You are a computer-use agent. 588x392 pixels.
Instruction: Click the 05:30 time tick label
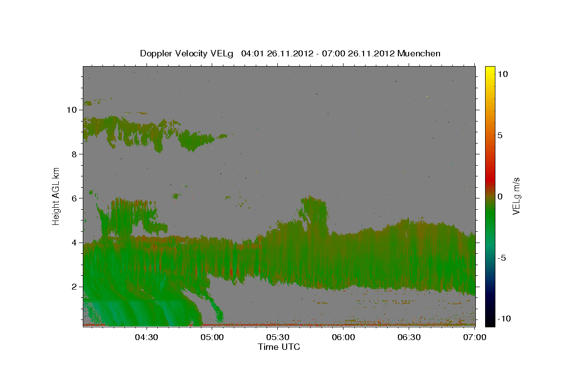point(278,337)
